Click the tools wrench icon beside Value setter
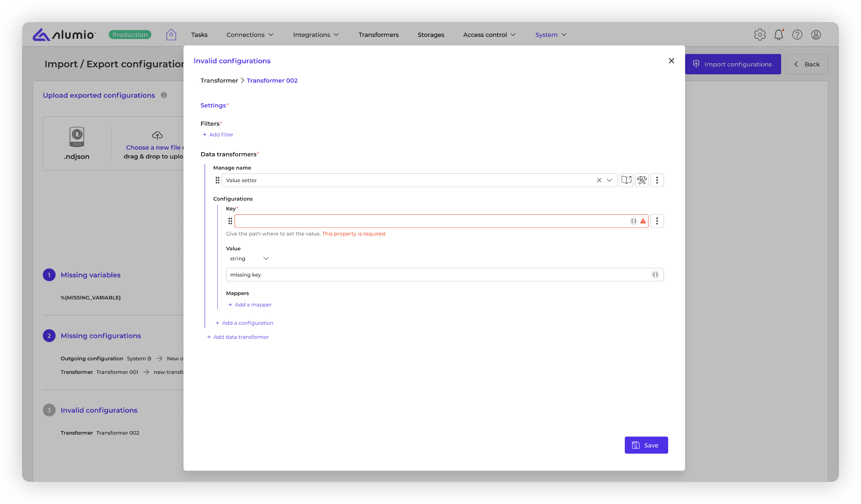The height and width of the screenshot is (504, 861). (x=642, y=180)
